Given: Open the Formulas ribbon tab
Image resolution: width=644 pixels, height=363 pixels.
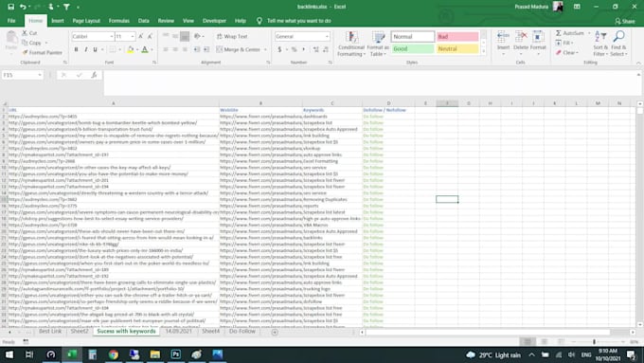Looking at the screenshot, I should (x=118, y=21).
